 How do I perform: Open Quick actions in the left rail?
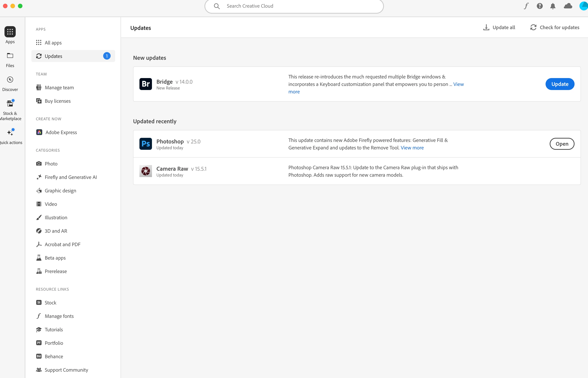10,136
